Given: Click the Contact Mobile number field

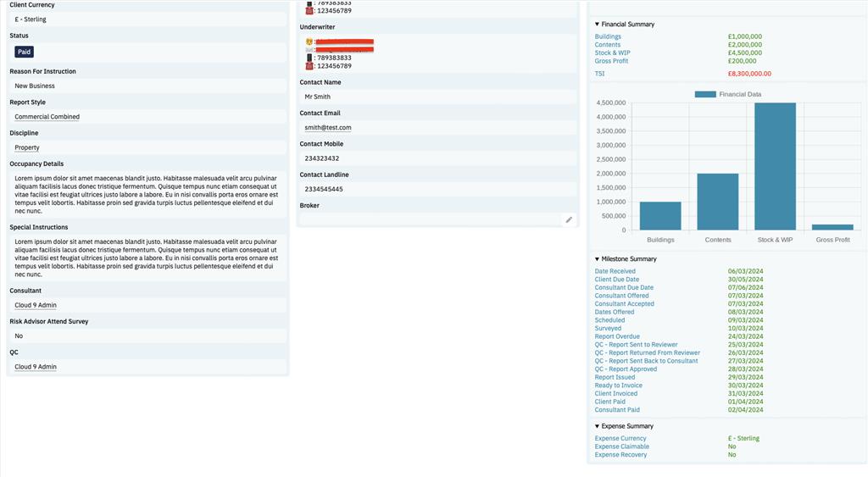Looking at the screenshot, I should [437, 158].
